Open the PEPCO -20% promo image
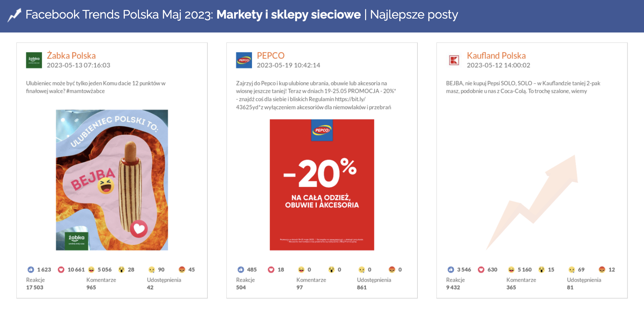Viewport: 644px width, 311px height. pos(322,185)
